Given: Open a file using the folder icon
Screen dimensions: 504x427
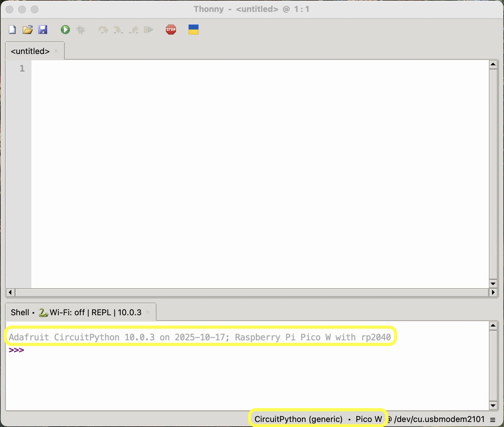Looking at the screenshot, I should tap(28, 30).
